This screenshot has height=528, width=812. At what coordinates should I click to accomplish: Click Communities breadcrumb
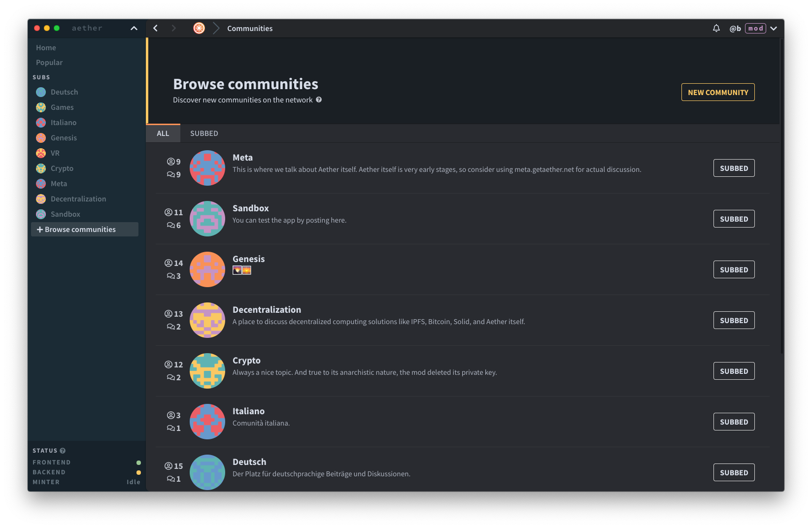[x=250, y=29]
